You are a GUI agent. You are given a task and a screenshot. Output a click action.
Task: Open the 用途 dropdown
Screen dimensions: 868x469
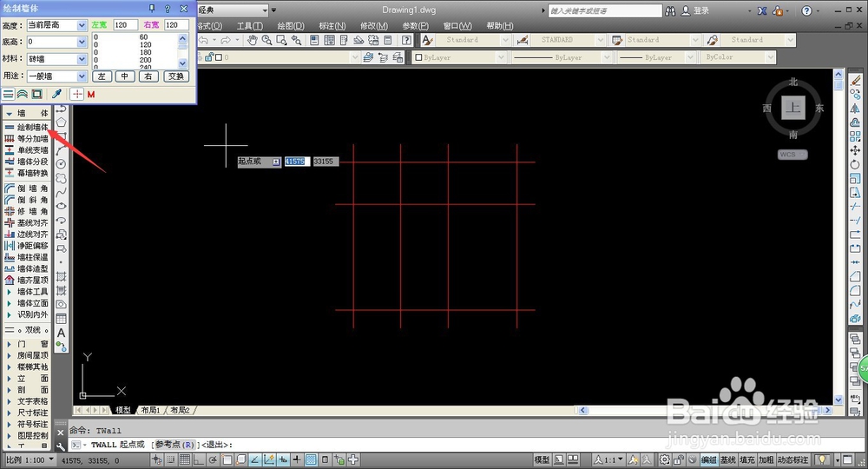point(82,76)
